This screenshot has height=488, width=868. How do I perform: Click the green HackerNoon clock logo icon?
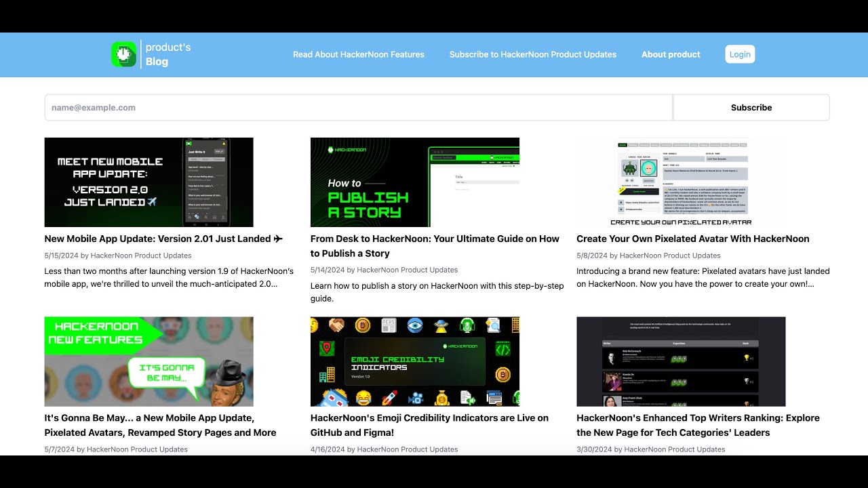[124, 54]
